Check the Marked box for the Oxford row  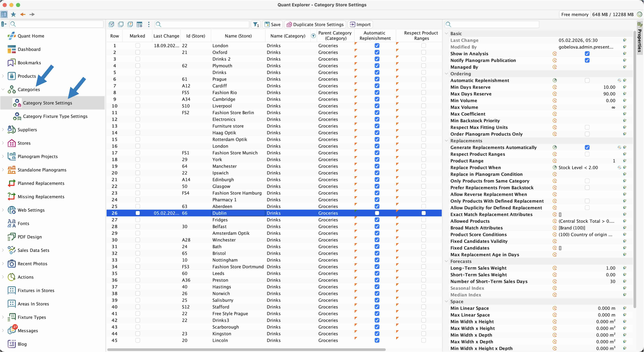point(138,52)
